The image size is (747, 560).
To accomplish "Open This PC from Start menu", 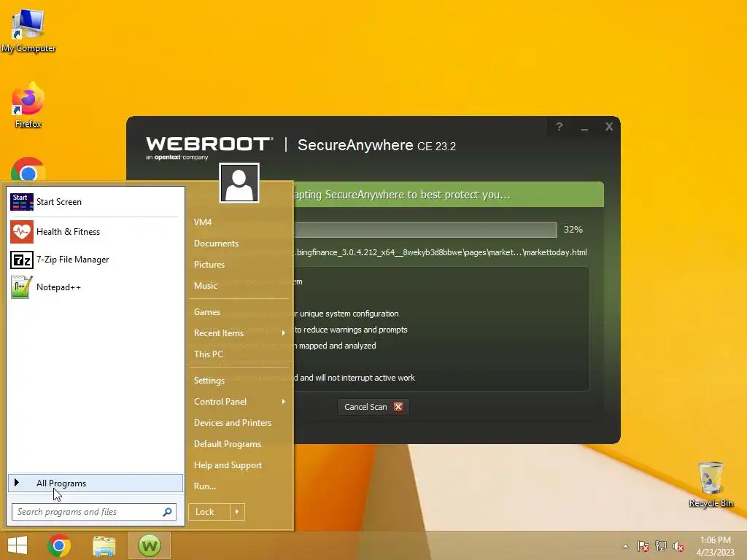I will pos(209,354).
